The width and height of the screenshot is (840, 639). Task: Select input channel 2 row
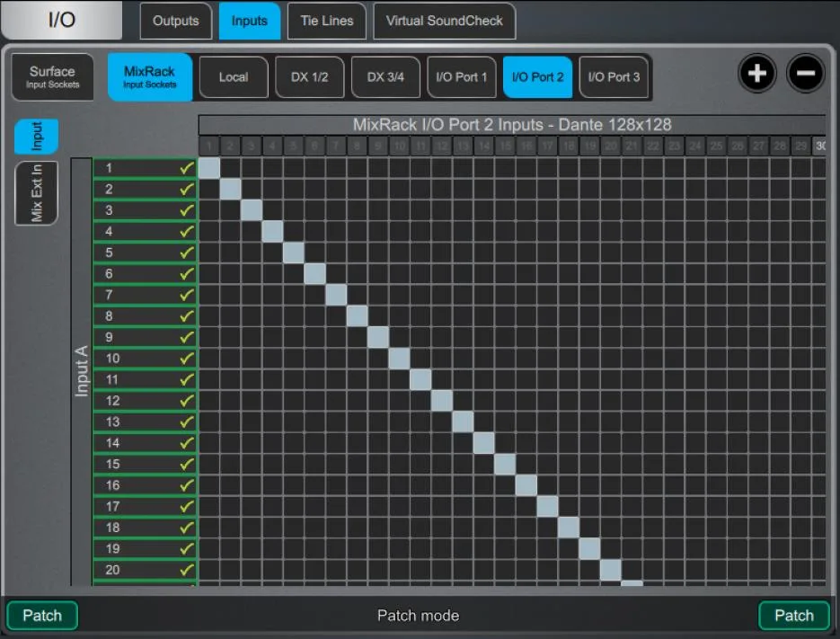pos(146,190)
